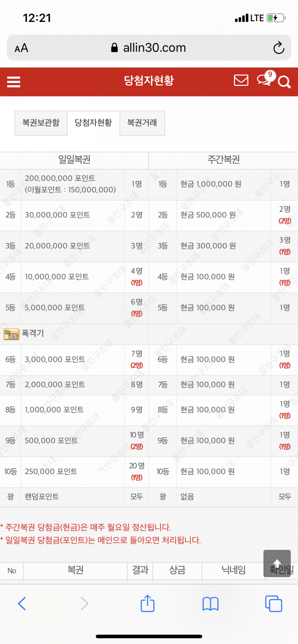Open the mail envelope icon
Image resolution: width=298 pixels, height=644 pixels.
point(241,80)
